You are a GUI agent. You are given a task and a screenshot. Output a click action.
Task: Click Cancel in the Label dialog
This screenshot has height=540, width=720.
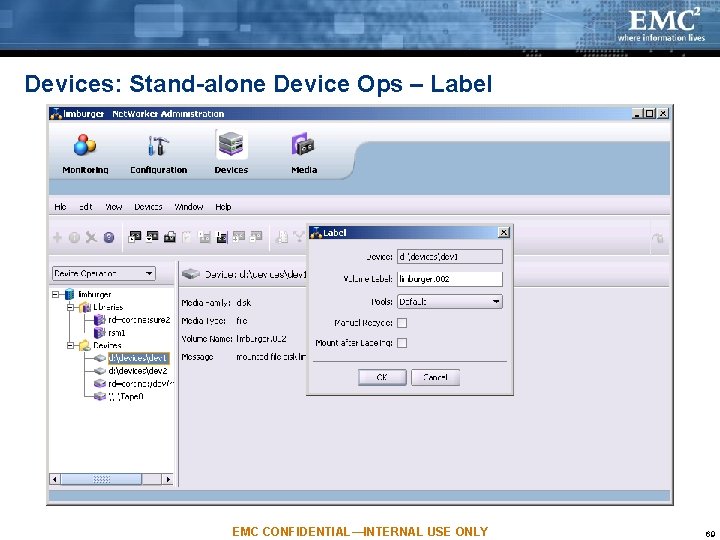pos(435,377)
